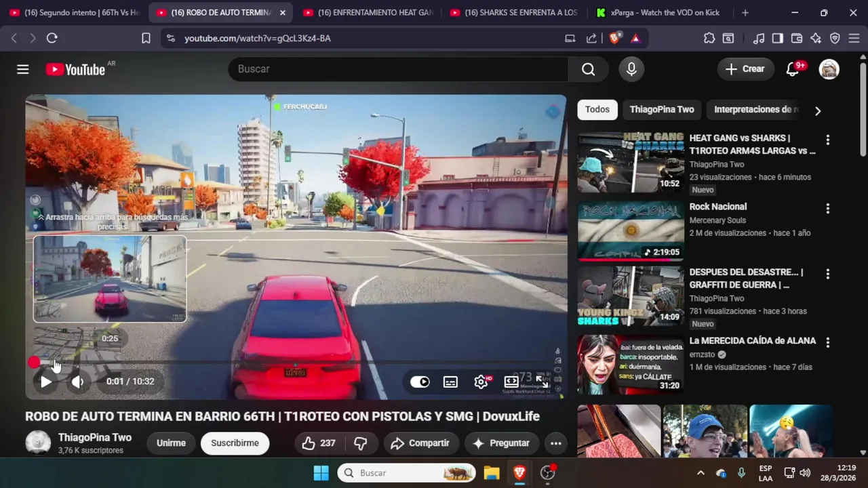The width and height of the screenshot is (868, 488).
Task: Click the Crear create button
Action: point(745,69)
